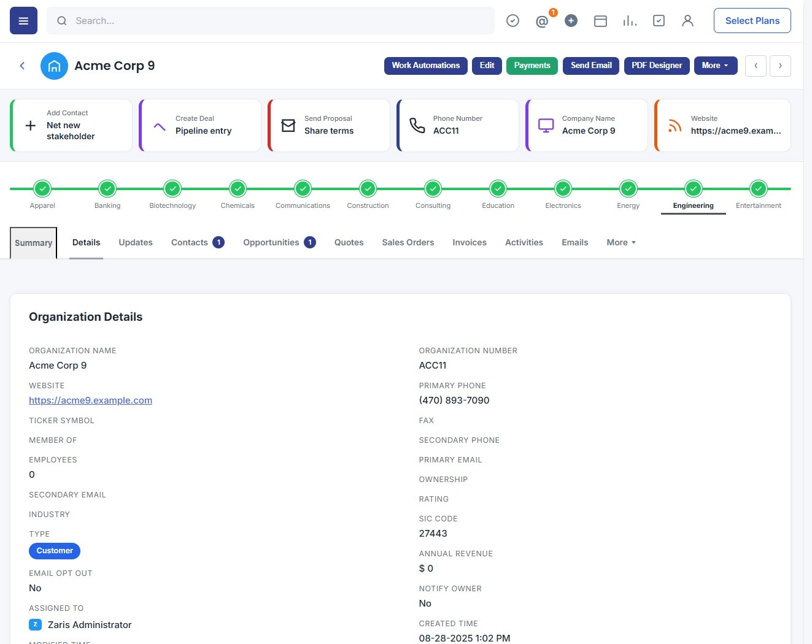This screenshot has width=812, height=644.
Task: Open the Contacts tab
Action: pyautogui.click(x=198, y=242)
